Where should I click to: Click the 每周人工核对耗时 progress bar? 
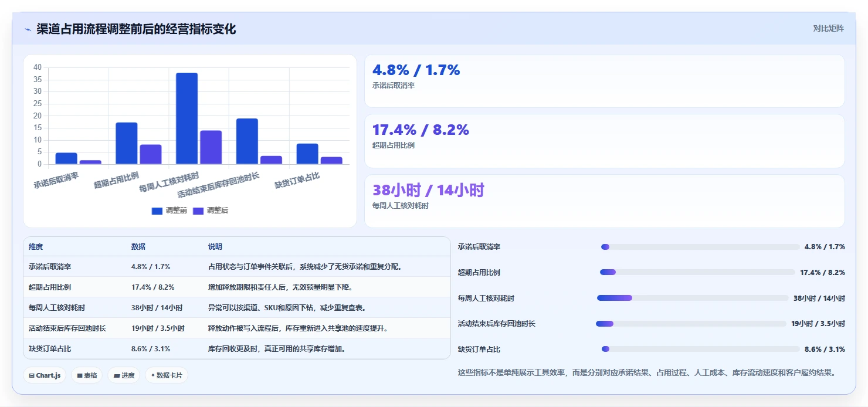(x=693, y=298)
